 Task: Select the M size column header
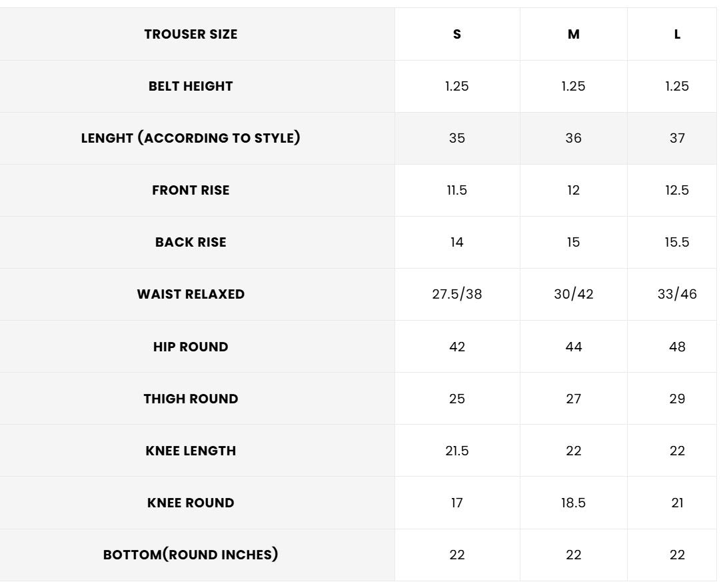(x=574, y=34)
